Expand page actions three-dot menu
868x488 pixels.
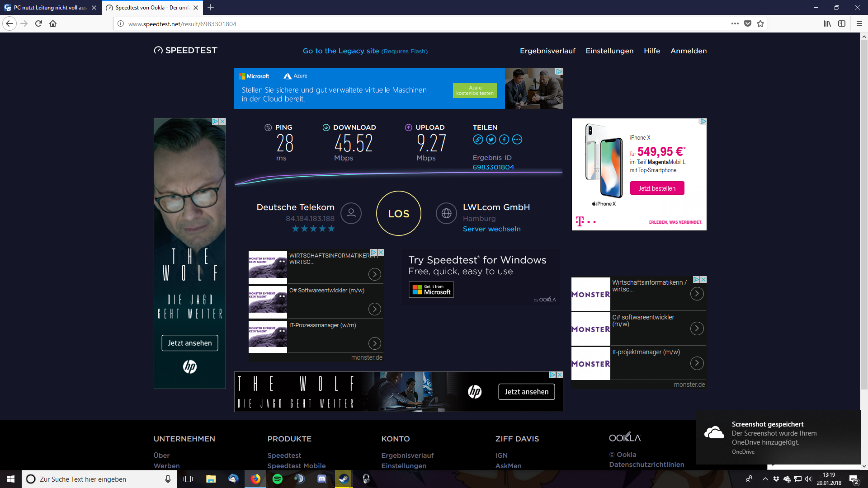click(735, 23)
